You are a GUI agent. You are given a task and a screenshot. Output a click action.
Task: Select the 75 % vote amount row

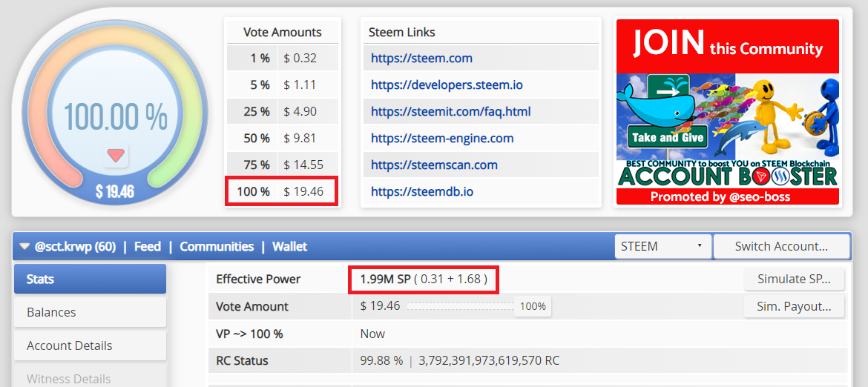click(283, 165)
